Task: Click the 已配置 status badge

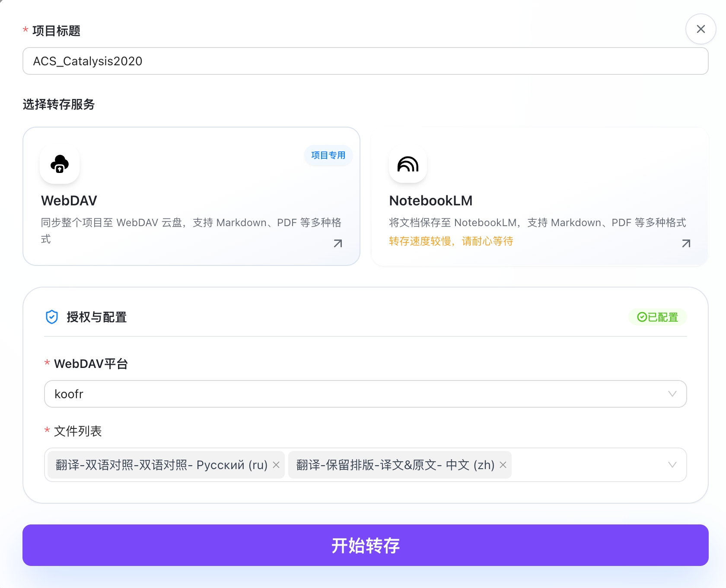Action: point(658,317)
